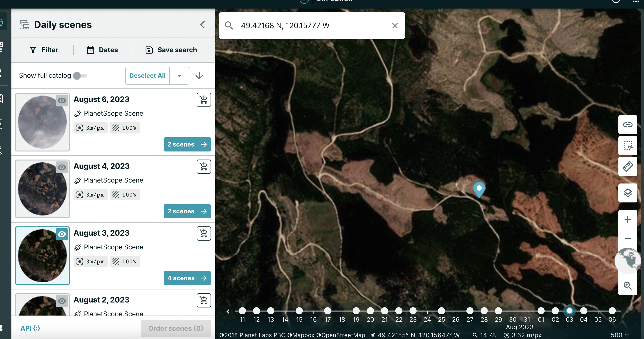
Task: Click the 3m/px badge for August 6
Action: tap(91, 128)
